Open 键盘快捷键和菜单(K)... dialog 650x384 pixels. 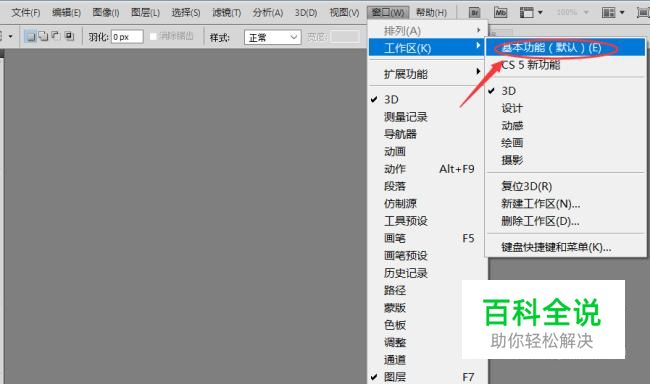[x=566, y=247]
